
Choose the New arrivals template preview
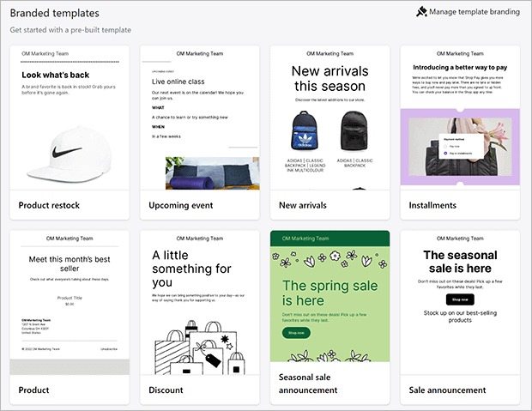pos(329,118)
